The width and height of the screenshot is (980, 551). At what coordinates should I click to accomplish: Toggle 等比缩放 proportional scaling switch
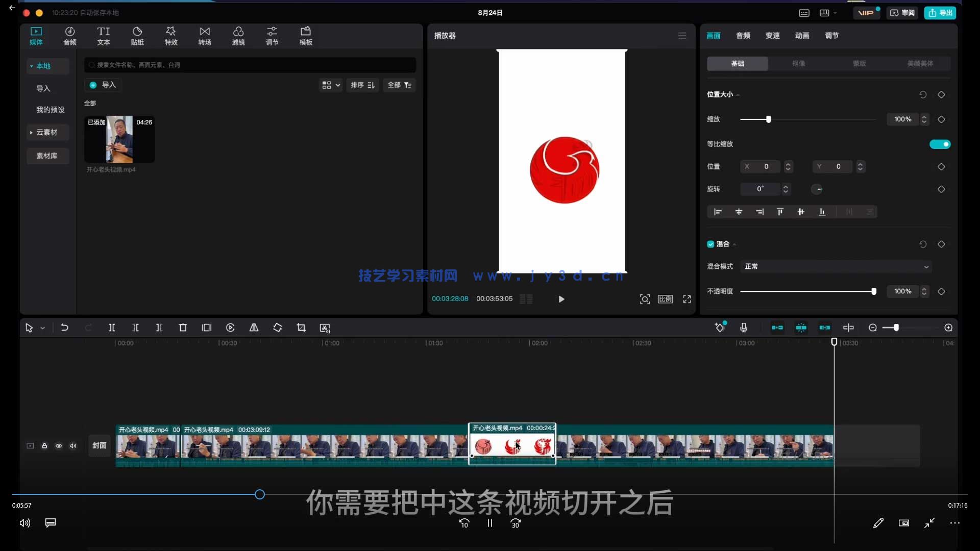point(940,144)
